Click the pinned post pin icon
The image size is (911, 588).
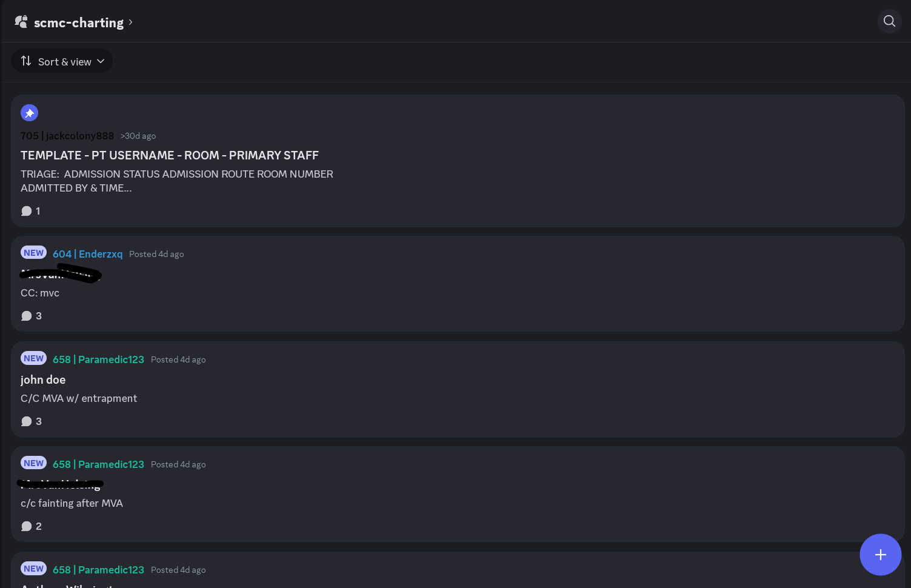[29, 113]
